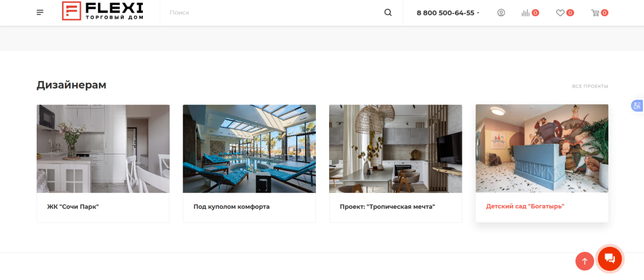Click the FLEXI Торговый Дом logo
Viewport: 644px width, 280px height.
pos(103,11)
